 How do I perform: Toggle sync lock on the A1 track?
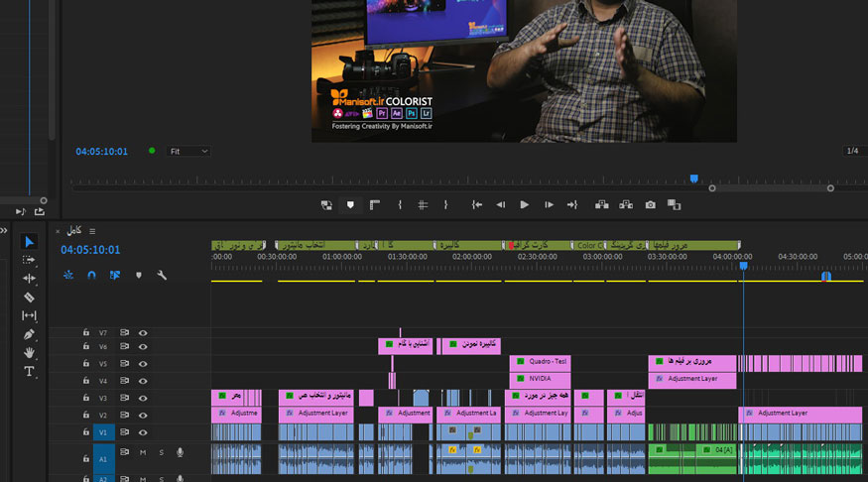tap(125, 452)
